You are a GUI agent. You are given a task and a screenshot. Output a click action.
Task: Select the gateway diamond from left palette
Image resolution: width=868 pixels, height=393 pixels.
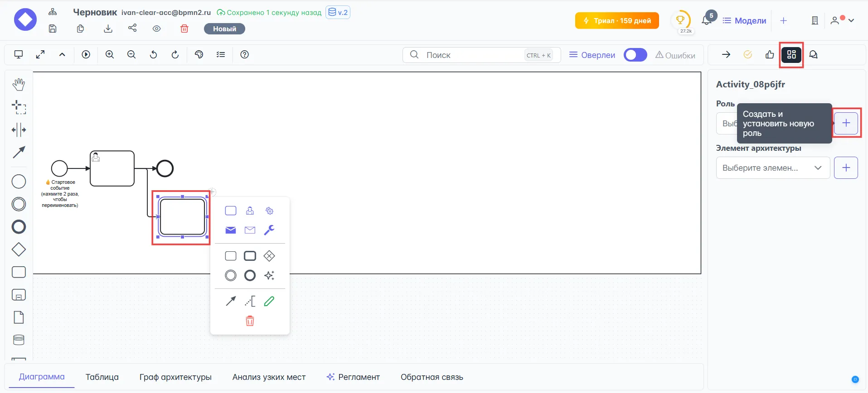pos(19,249)
